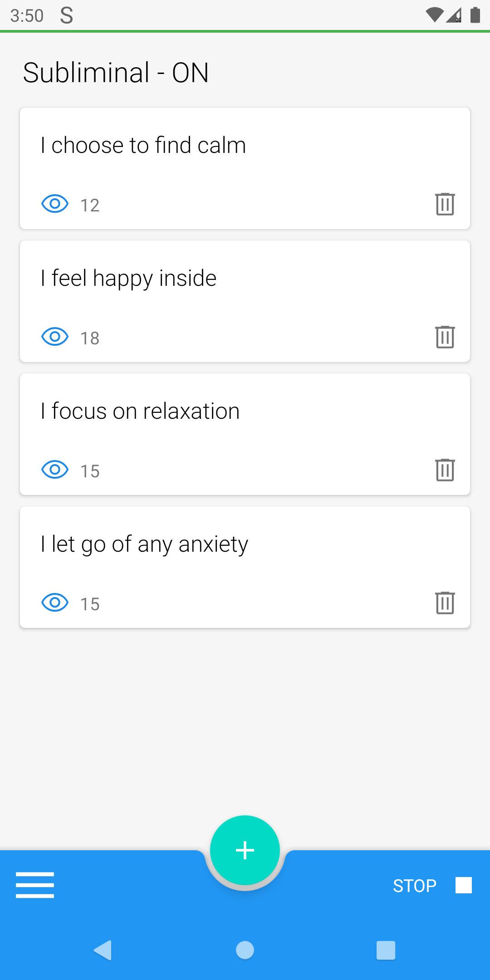Open the 'I let go of any anxiety' text

coord(145,544)
